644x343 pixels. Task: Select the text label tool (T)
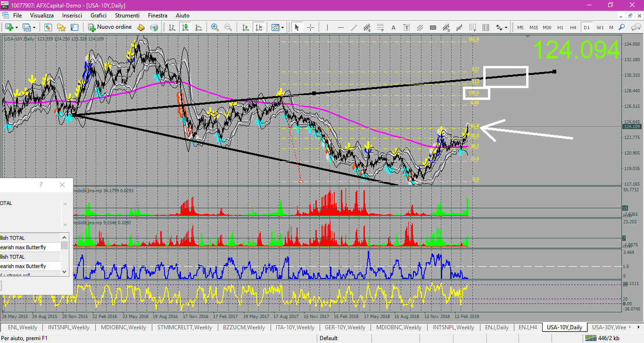pos(406,27)
